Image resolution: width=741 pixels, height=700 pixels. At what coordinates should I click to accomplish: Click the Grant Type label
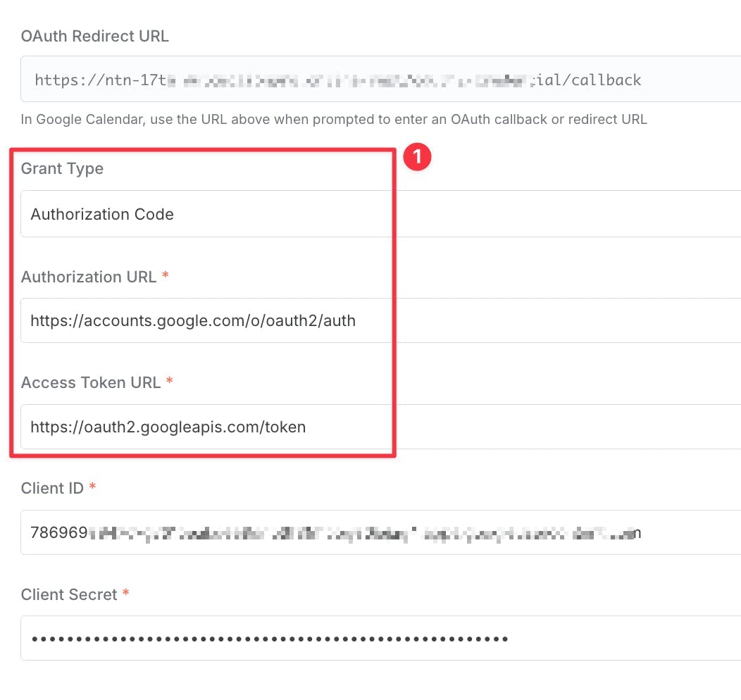click(x=62, y=168)
